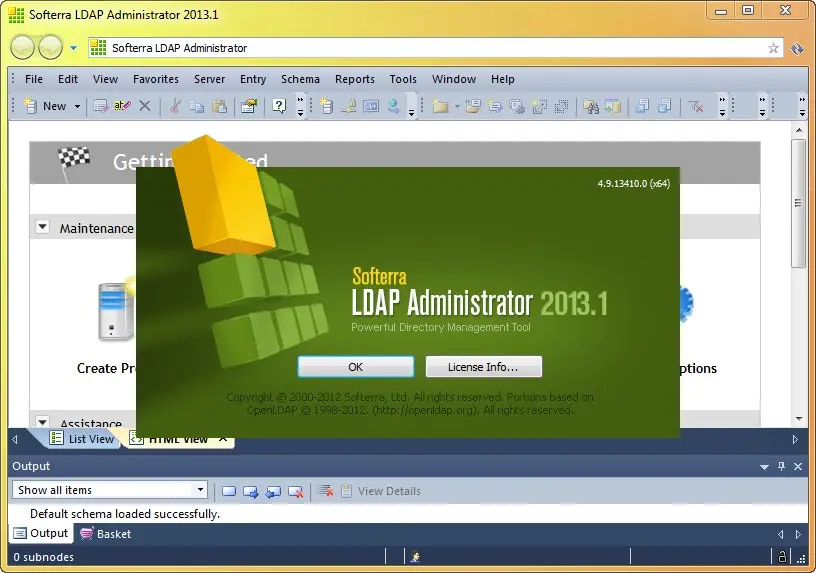Click the address bar showing Softerra LDAP Administrator
The height and width of the screenshot is (573, 816).
click(435, 48)
